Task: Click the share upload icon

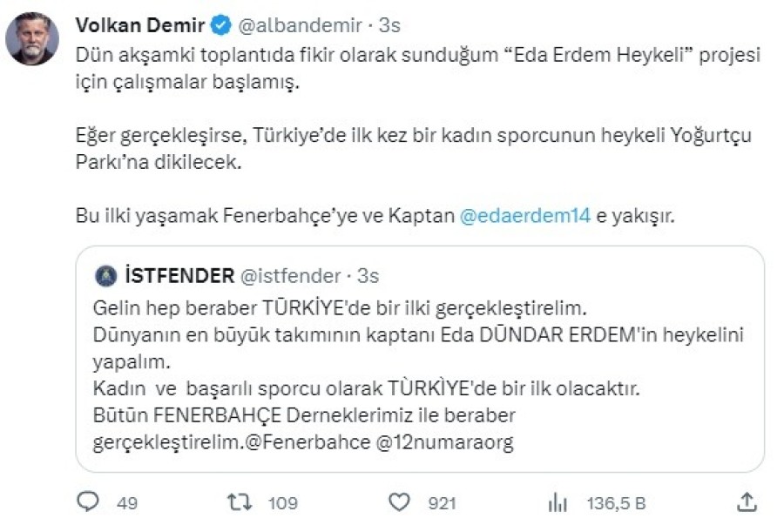Action: (747, 502)
